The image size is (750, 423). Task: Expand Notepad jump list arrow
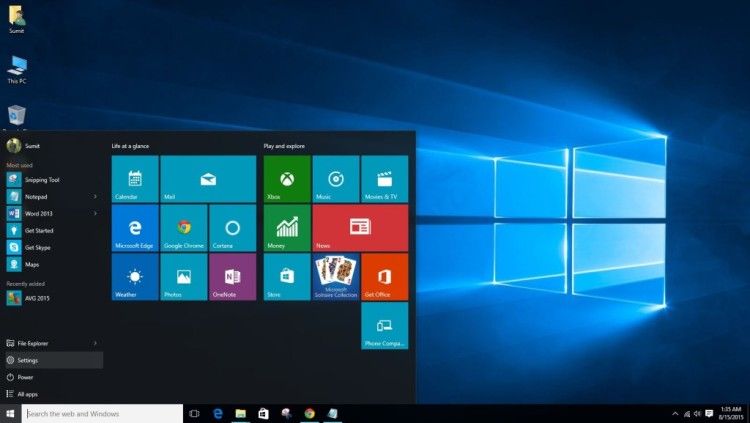95,197
